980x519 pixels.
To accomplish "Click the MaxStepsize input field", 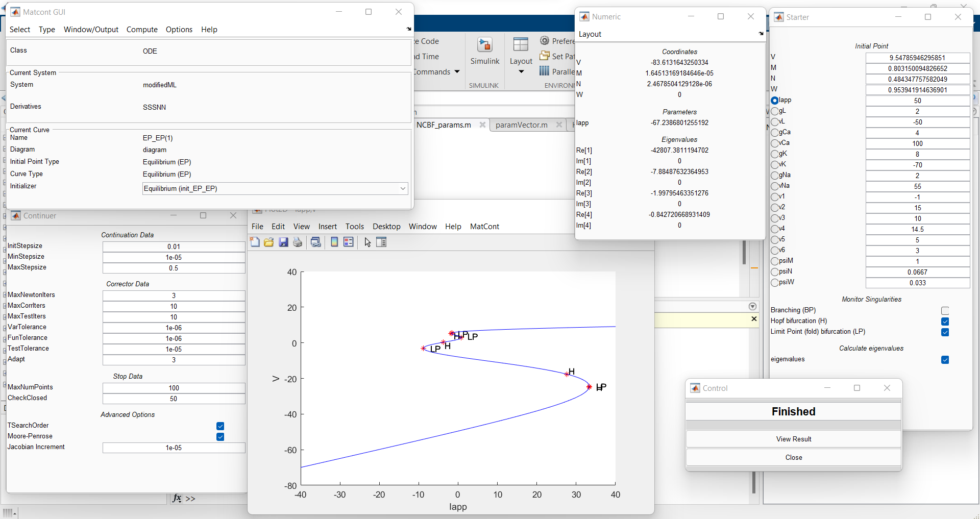I will (x=174, y=268).
